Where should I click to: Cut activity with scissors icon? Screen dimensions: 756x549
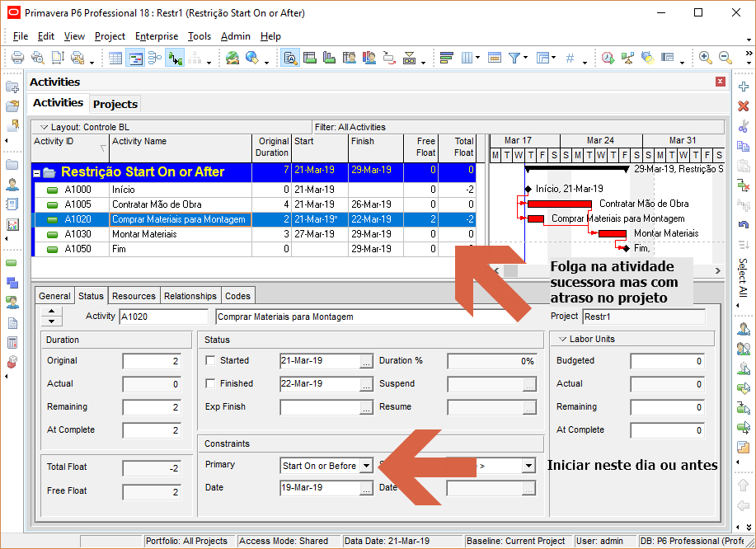click(744, 126)
